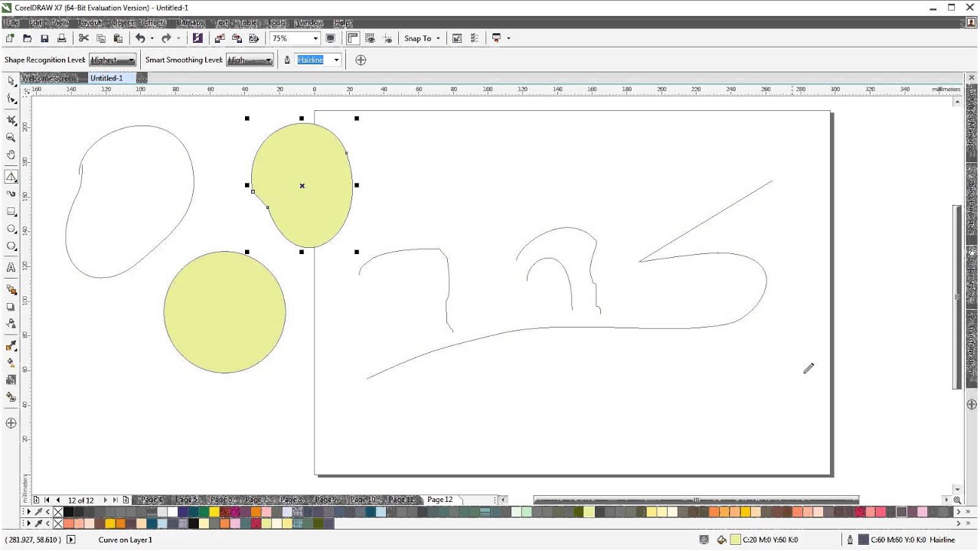
Task: Select the Smart Drawing tool
Action: click(11, 177)
